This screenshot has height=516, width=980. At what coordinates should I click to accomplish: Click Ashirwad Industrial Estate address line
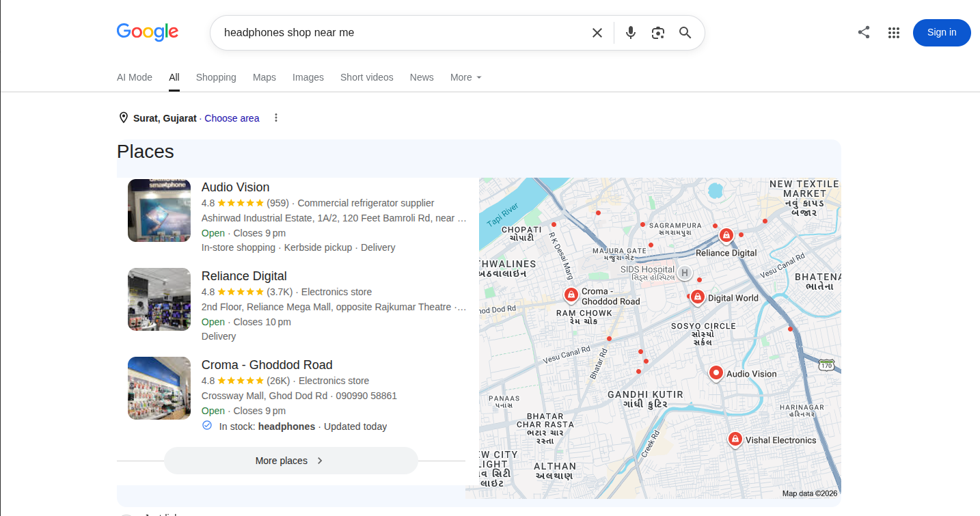334,218
